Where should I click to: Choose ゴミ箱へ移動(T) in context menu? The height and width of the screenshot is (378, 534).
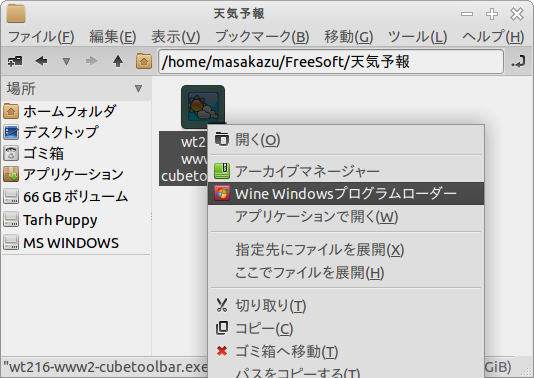pos(346,351)
